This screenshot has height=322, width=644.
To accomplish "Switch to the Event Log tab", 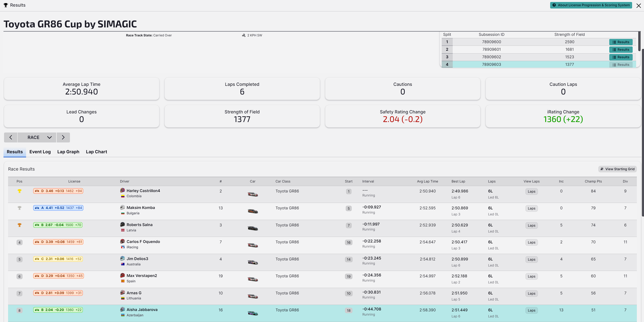I will point(40,152).
